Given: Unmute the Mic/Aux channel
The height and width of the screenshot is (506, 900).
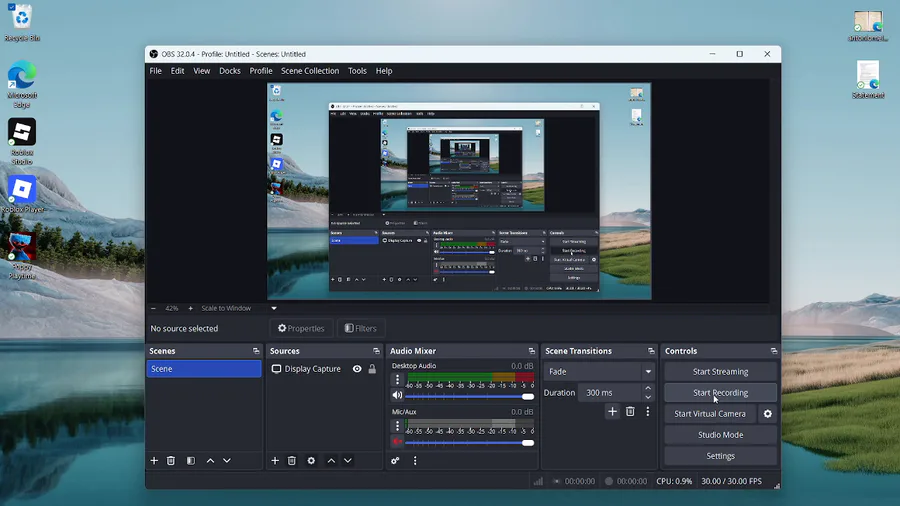Looking at the screenshot, I should [x=397, y=441].
